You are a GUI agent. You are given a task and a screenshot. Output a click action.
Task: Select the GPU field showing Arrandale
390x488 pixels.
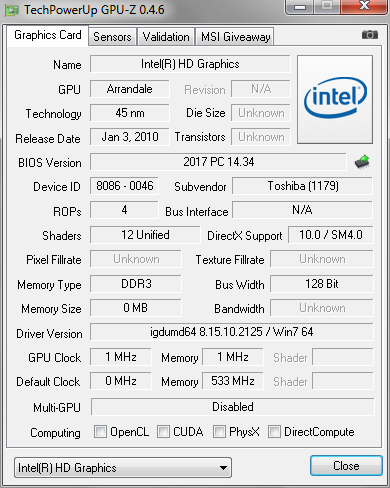coord(130,89)
